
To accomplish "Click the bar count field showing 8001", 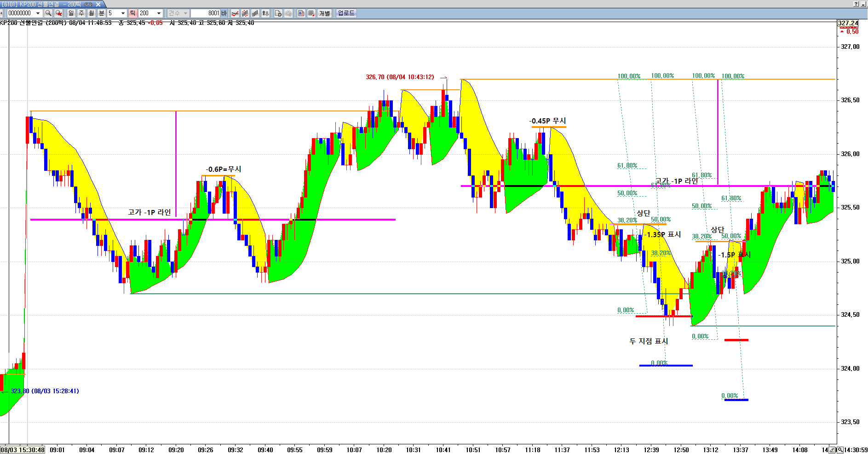I will point(206,13).
